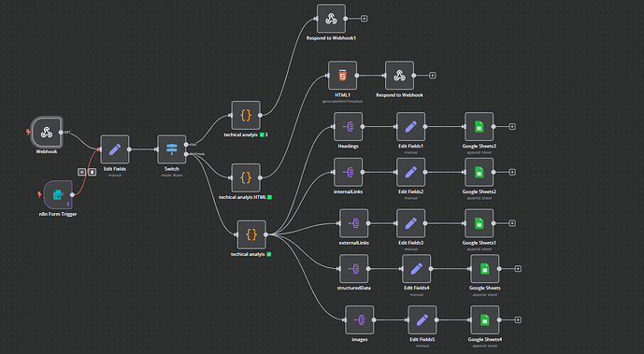Select the images split-out node
644x354 pixels.
tap(359, 320)
